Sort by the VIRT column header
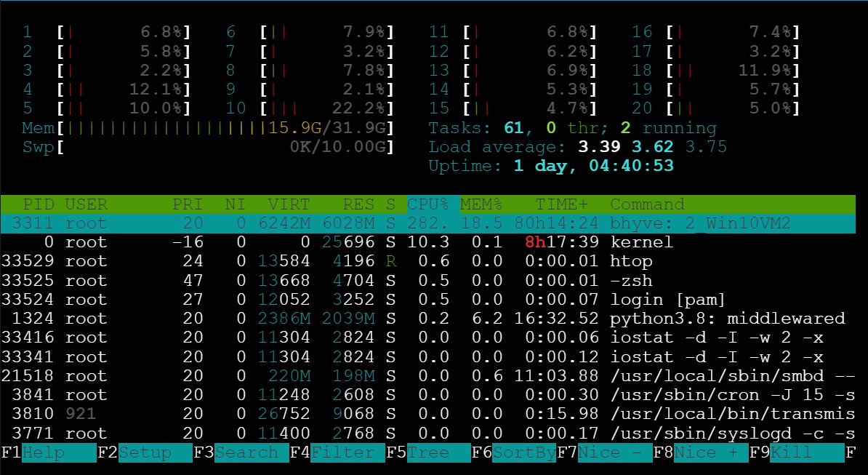Viewport: 868px width, 475px height. 289,204
